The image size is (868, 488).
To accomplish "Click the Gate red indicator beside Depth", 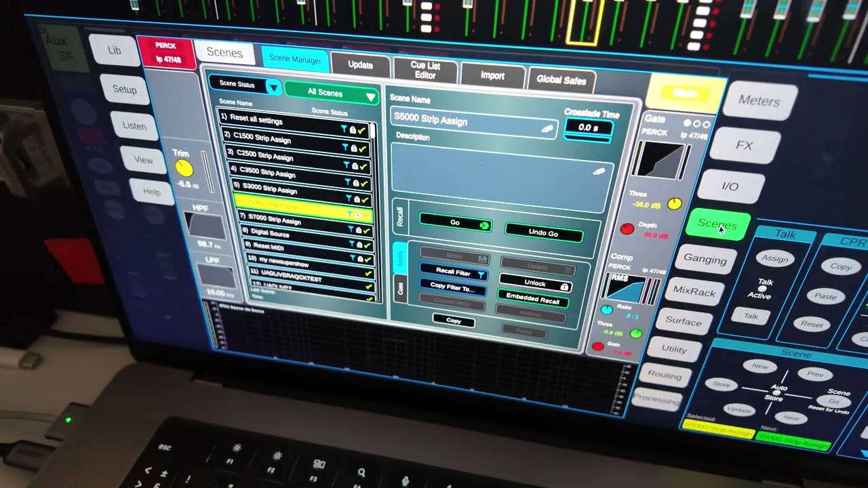I will click(627, 230).
